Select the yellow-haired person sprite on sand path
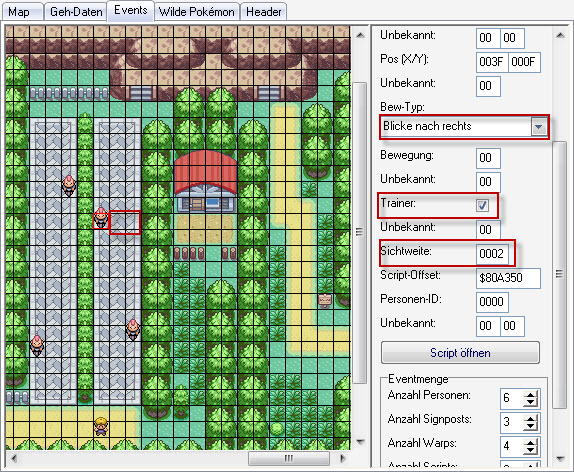Screen dimensions: 574x473 pos(101,427)
